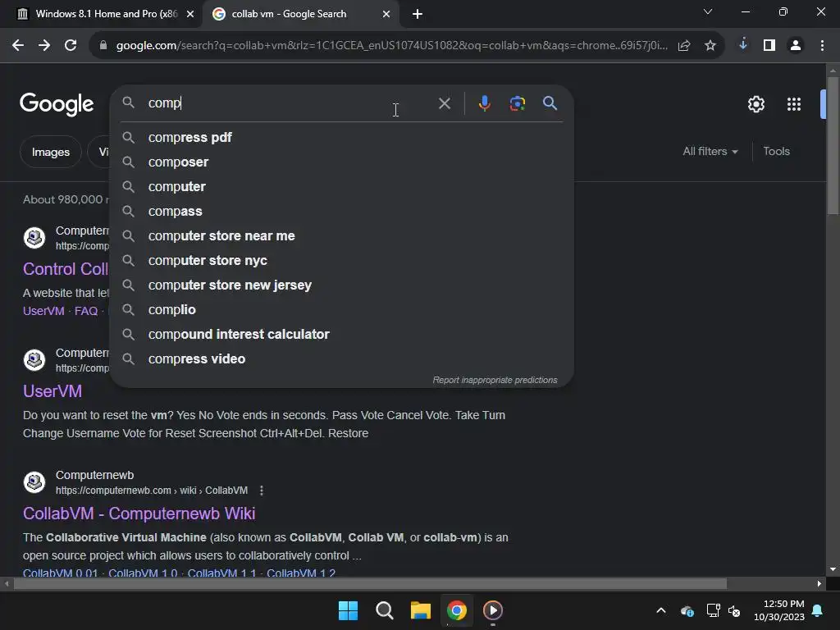Open the share this page icon
Image resolution: width=840 pixels, height=630 pixels.
(x=684, y=46)
